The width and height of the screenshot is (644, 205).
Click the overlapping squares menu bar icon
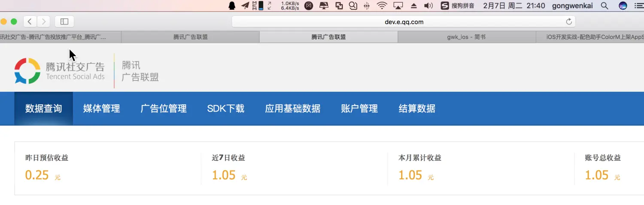coord(339,6)
